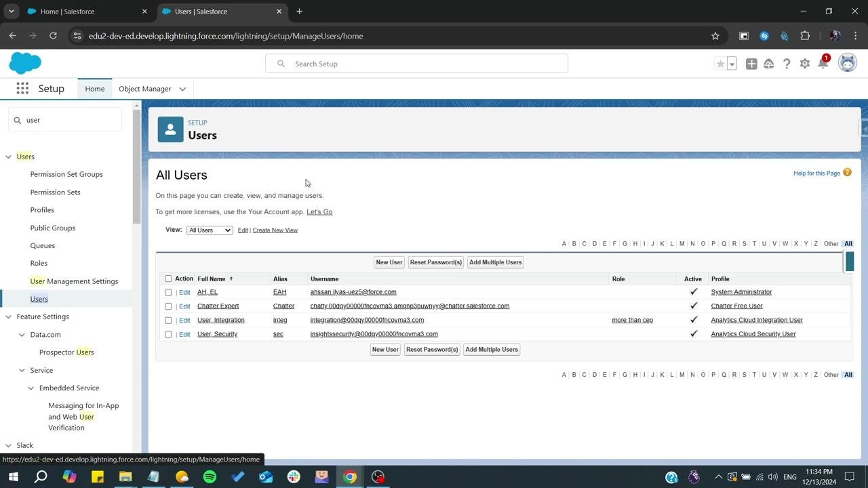Check the box for user AH, EL

(x=168, y=292)
